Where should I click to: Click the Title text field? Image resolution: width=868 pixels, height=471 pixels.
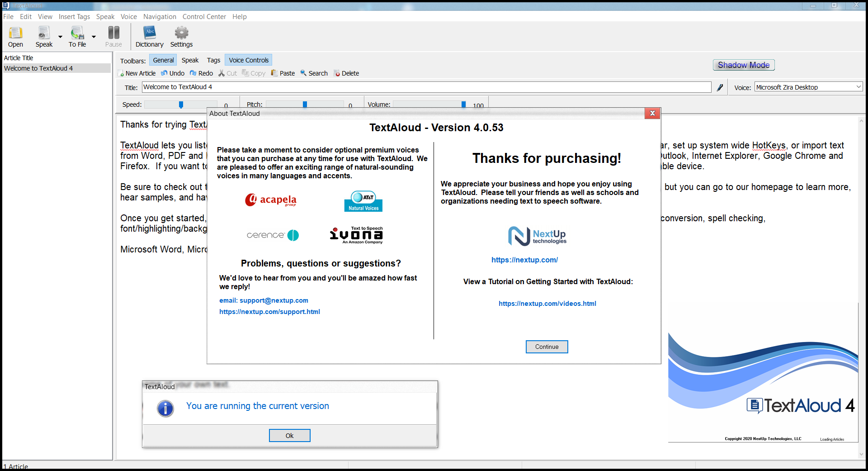426,87
